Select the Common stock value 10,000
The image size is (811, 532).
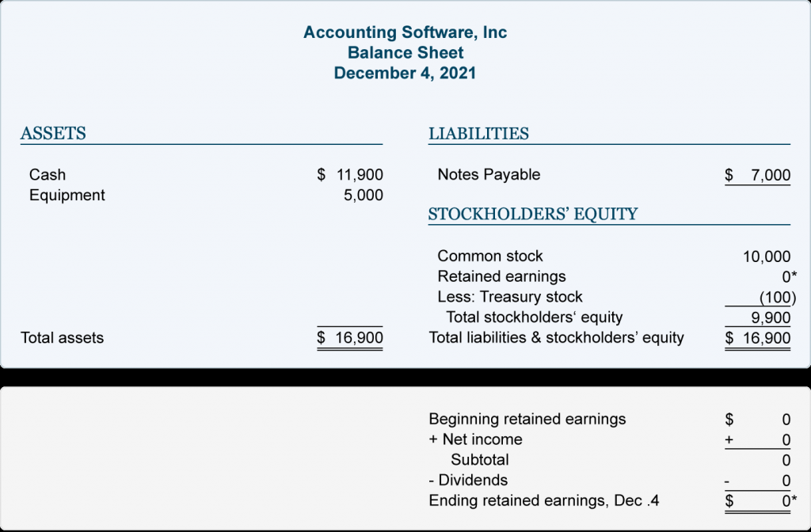[767, 256]
